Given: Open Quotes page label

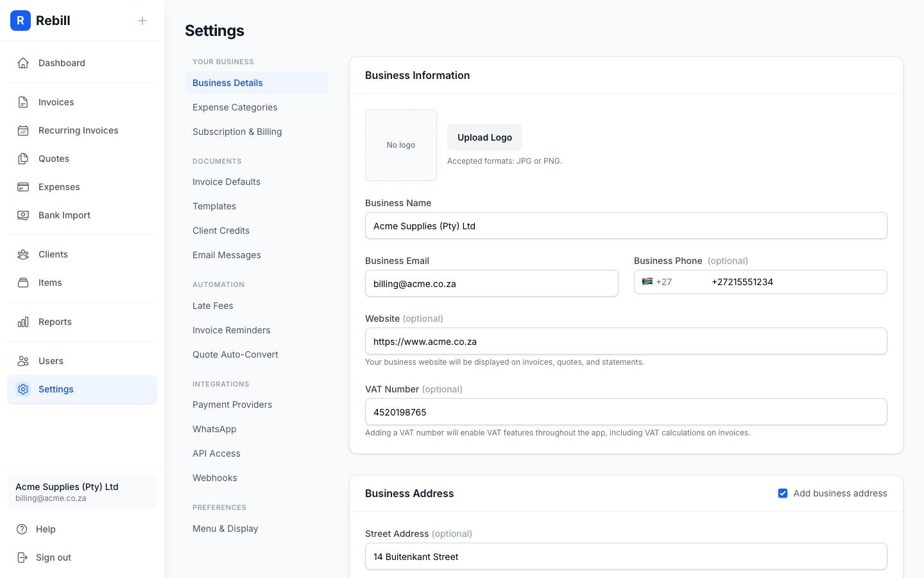Looking at the screenshot, I should 54,159.
